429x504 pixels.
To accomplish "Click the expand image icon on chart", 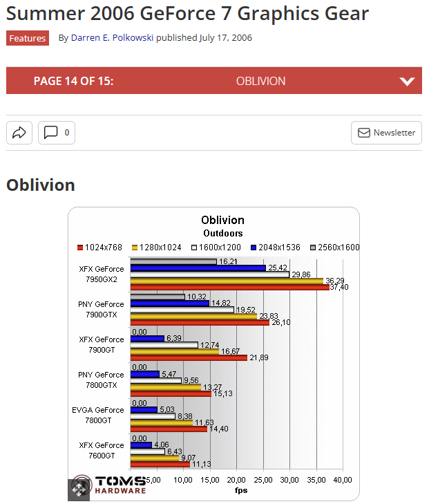I will 79,490.
